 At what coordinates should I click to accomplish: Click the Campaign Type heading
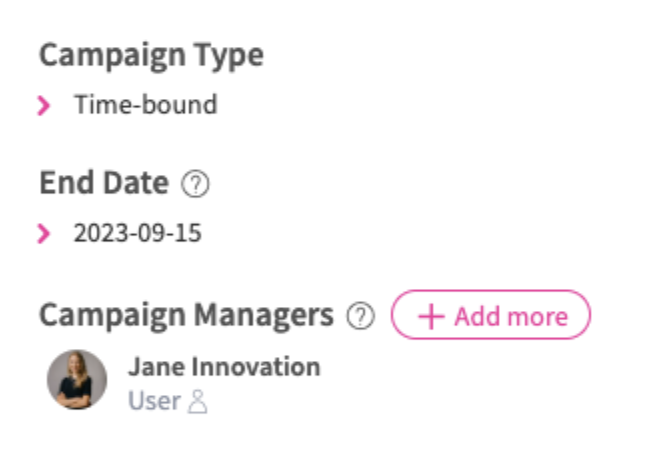151,55
